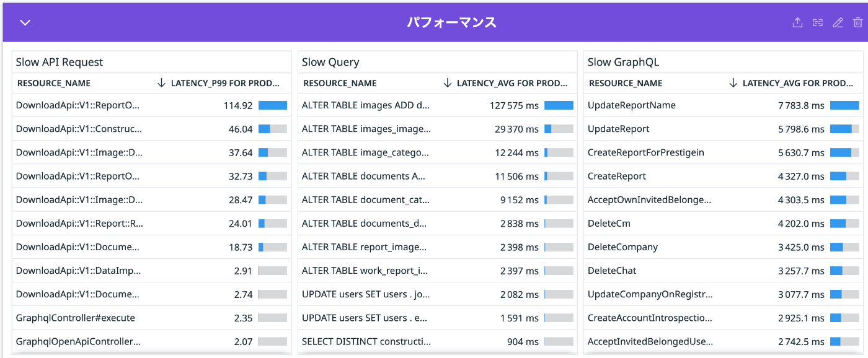Select ALTER TABLE images_image... row
Screen dimensions: 868x358
pos(438,129)
